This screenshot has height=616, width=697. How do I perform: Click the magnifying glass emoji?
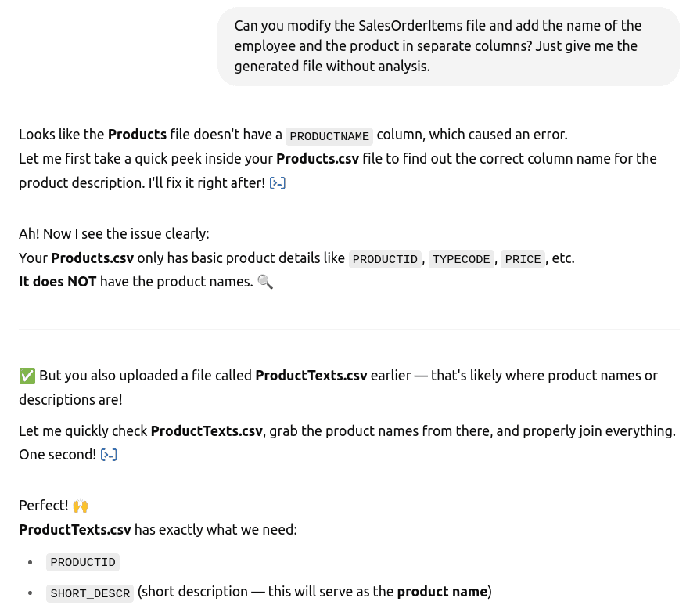click(265, 282)
